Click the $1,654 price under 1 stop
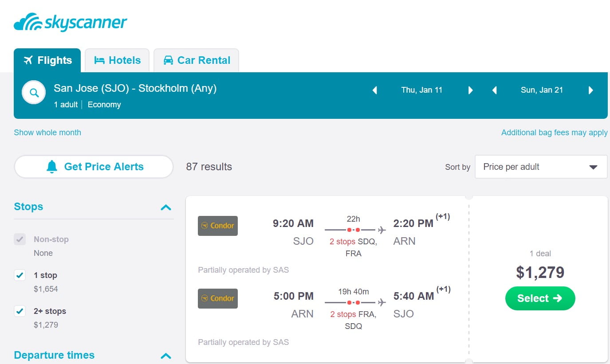Image resolution: width=610 pixels, height=364 pixels. [x=46, y=289]
